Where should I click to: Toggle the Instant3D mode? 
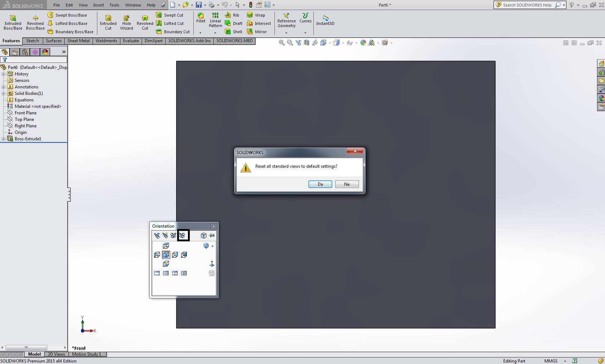pyautogui.click(x=325, y=20)
